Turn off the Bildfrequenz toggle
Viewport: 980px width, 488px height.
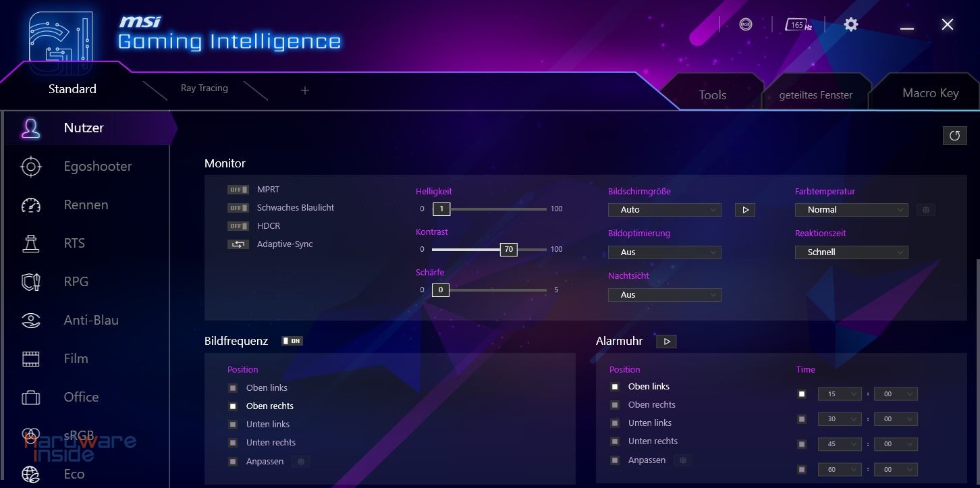[x=292, y=342]
